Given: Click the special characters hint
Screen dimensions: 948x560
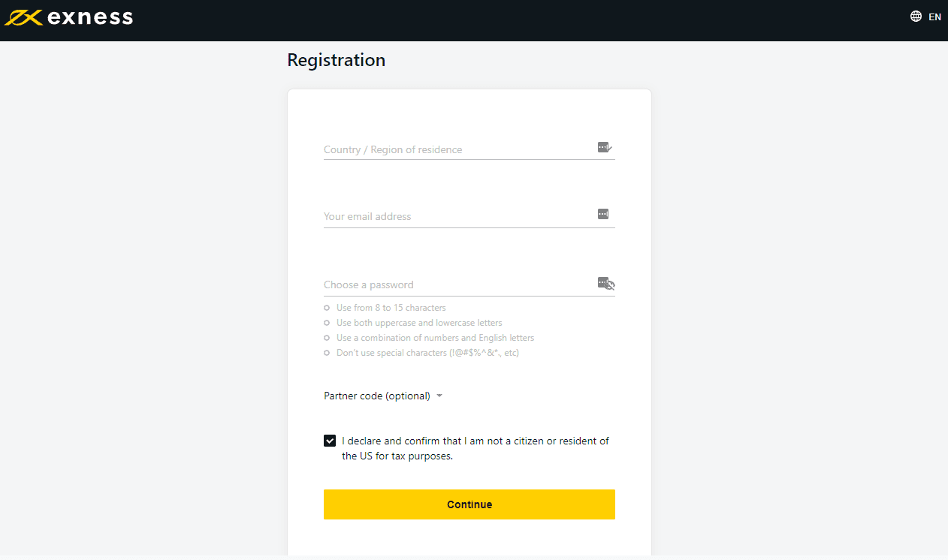Looking at the screenshot, I should 427,353.
